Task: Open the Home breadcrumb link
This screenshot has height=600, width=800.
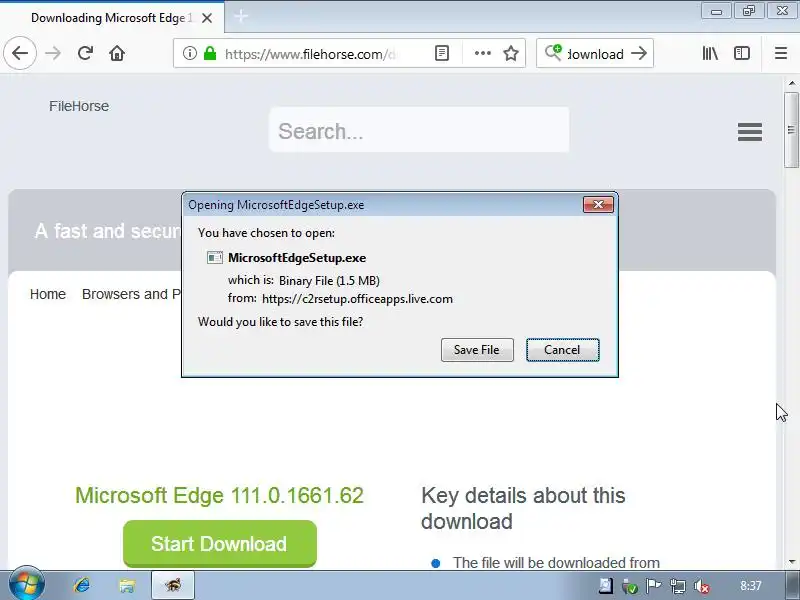Action: [47, 294]
